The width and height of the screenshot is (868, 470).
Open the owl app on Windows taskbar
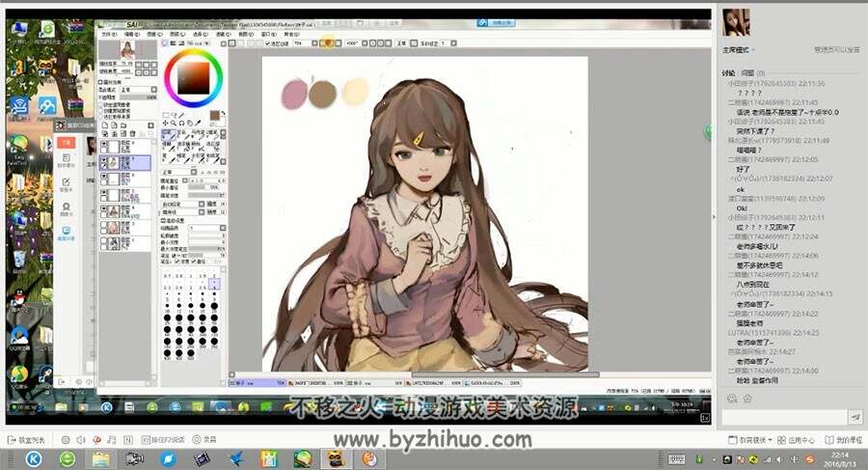(x=336, y=459)
